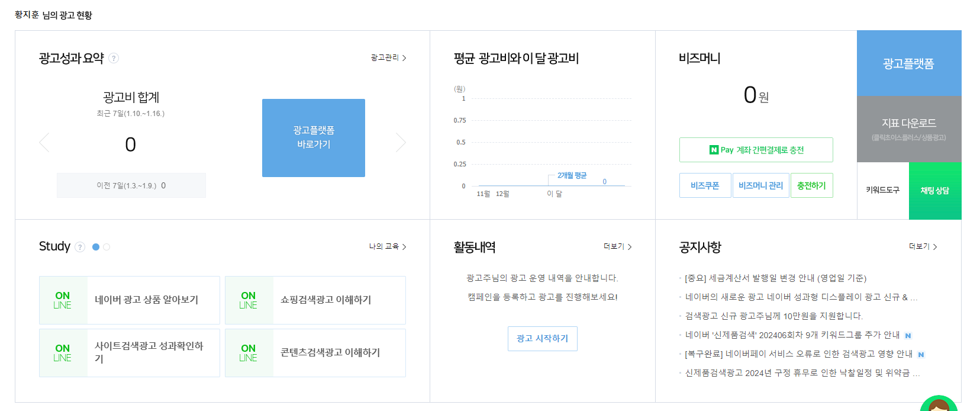
Task: Open 나의 교육 link
Action: [388, 246]
